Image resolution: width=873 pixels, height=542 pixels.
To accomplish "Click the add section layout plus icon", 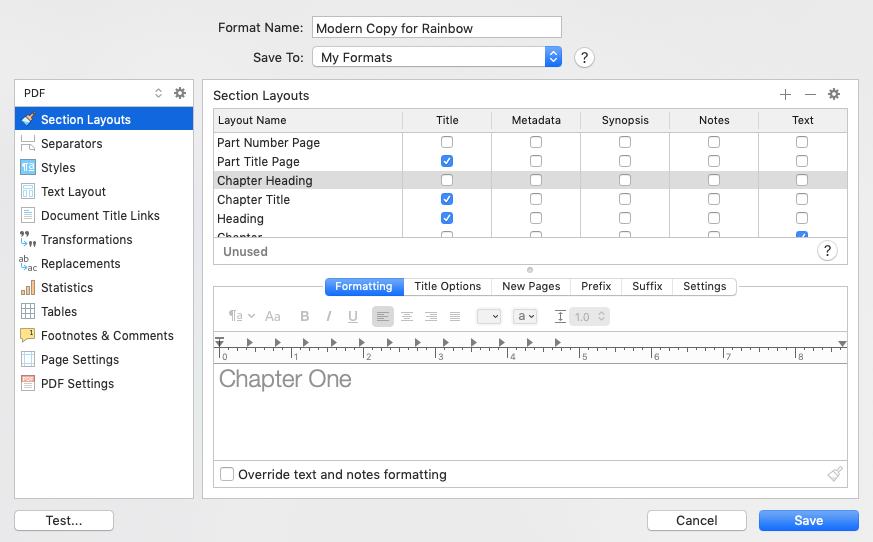I will (785, 95).
